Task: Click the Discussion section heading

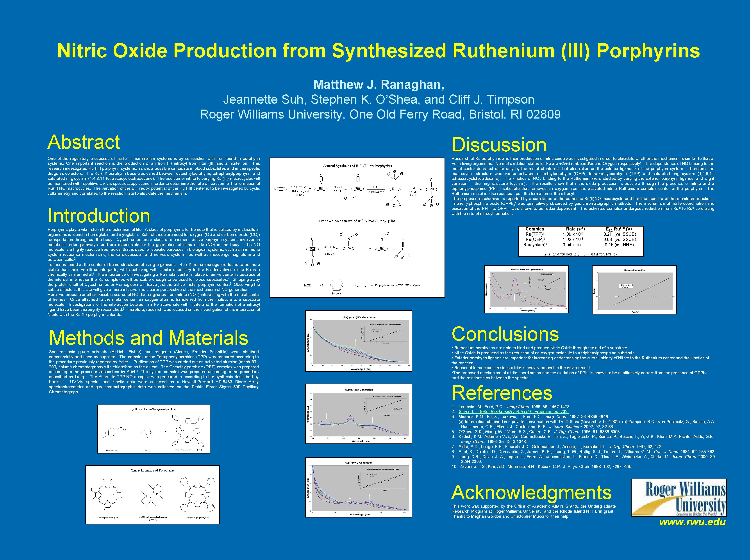Action: 499,145
